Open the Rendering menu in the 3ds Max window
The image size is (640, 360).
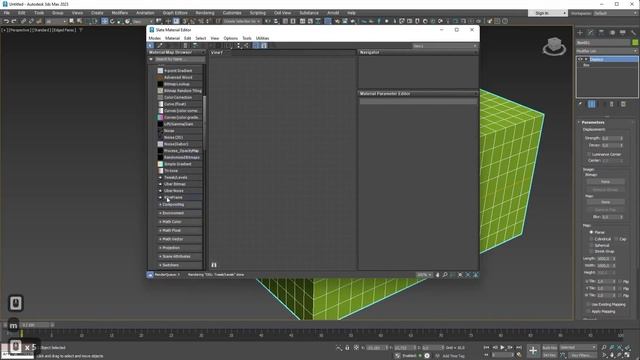pos(205,13)
